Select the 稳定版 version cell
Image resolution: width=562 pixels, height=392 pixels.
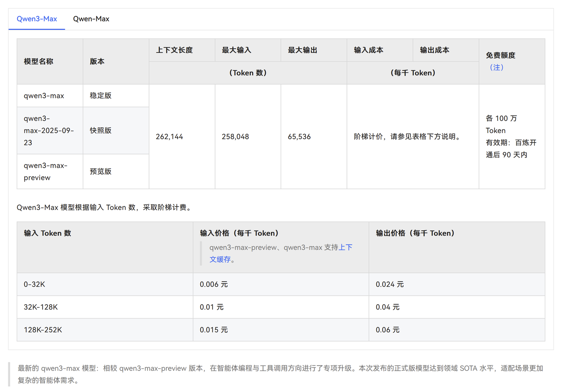click(100, 95)
